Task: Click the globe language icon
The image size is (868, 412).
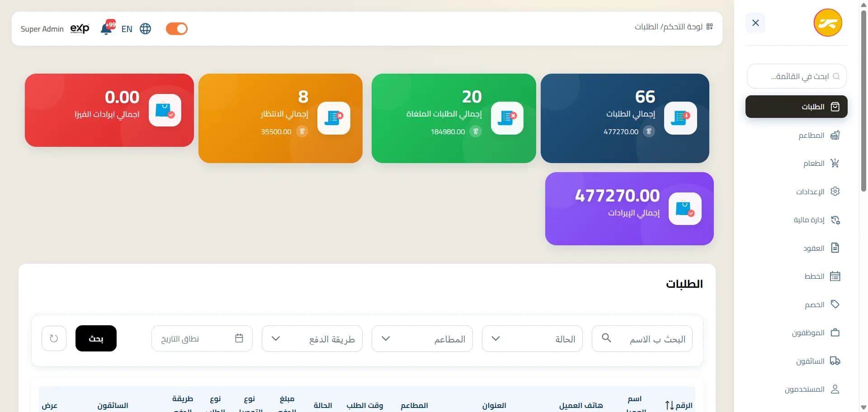Action: click(x=146, y=28)
